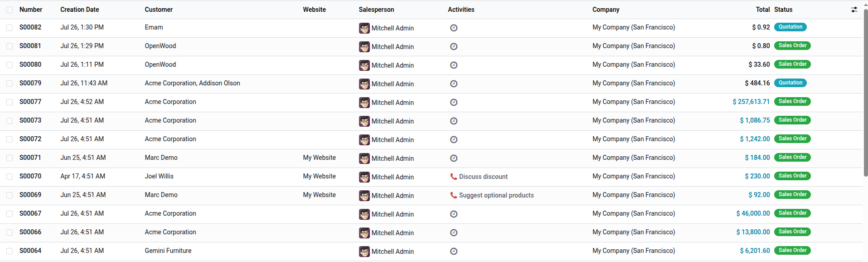The image size is (868, 262).
Task: Sort by the Number column header
Action: click(x=31, y=10)
